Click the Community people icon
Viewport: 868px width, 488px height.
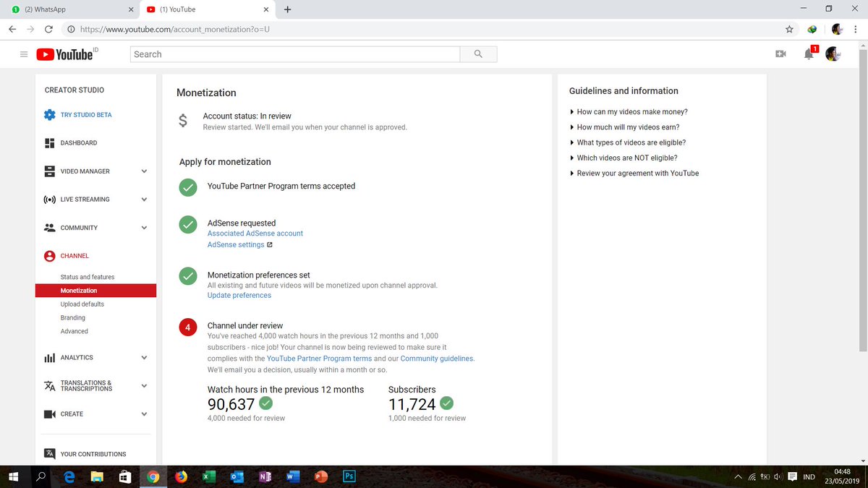pos(49,228)
